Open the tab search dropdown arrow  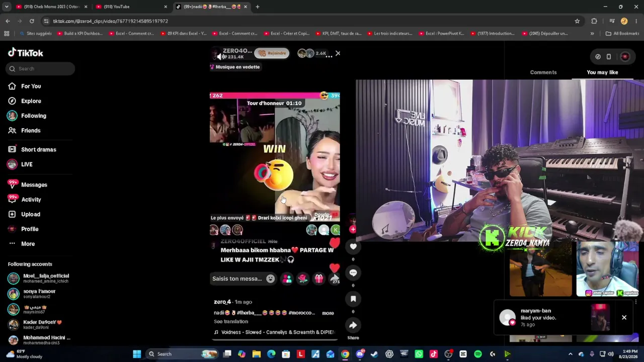[7, 7]
